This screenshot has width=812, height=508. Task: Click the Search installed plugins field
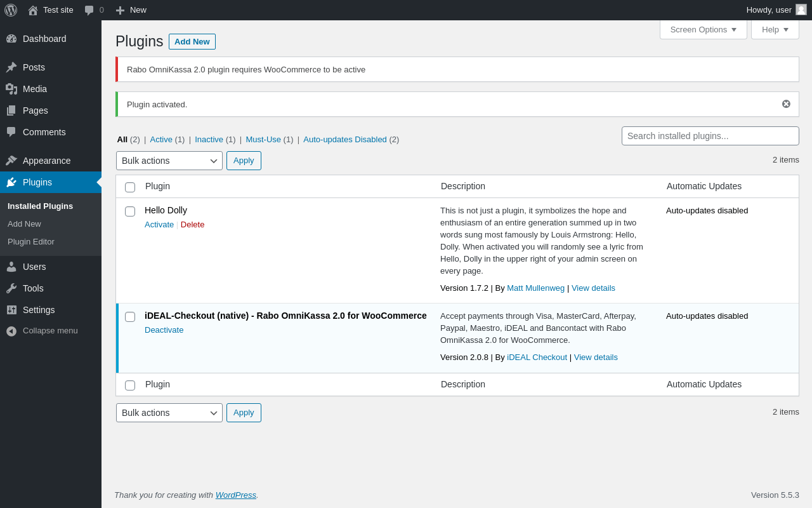(x=710, y=136)
